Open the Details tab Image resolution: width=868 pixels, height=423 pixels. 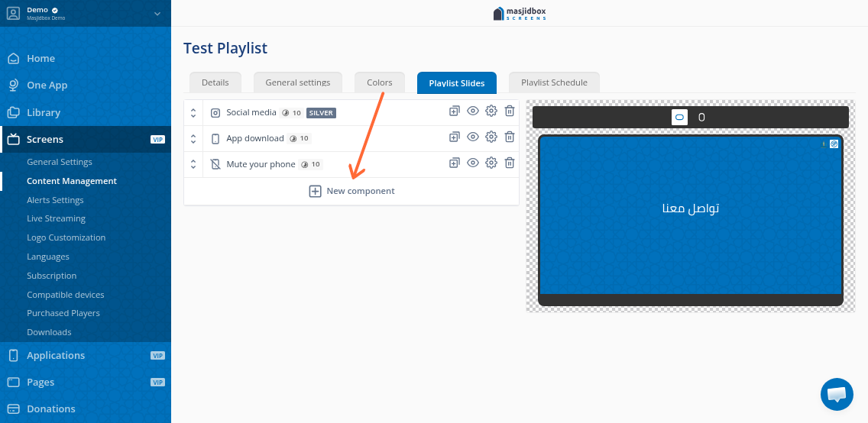[215, 82]
